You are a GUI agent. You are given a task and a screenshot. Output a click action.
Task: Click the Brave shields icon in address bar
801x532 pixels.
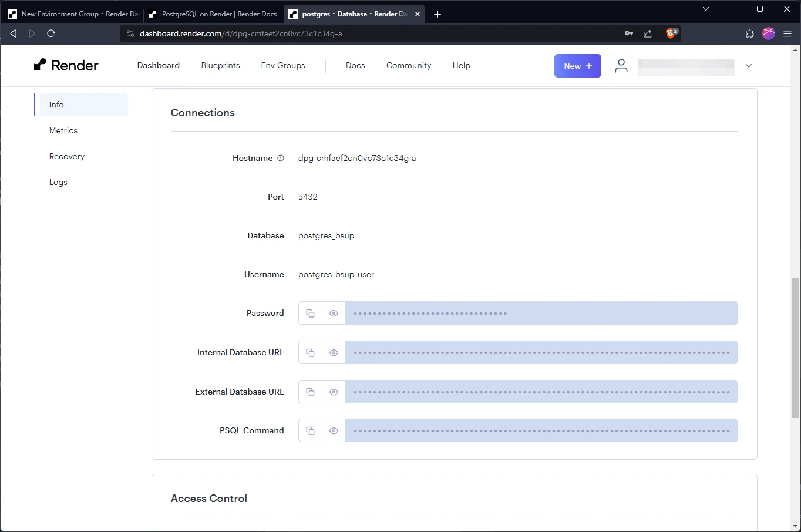coord(671,33)
